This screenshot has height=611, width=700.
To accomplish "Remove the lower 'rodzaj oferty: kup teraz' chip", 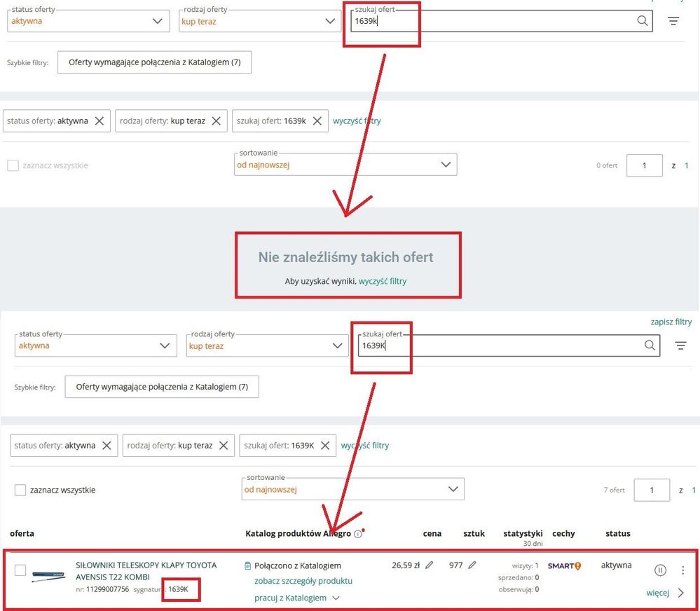I will (224, 446).
